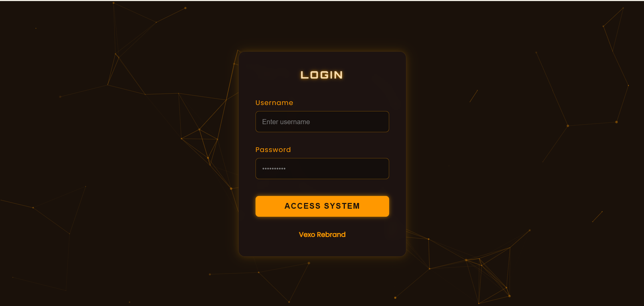This screenshot has height=306, width=644.
Task: Click the gap between password field and button
Action: pos(322,187)
